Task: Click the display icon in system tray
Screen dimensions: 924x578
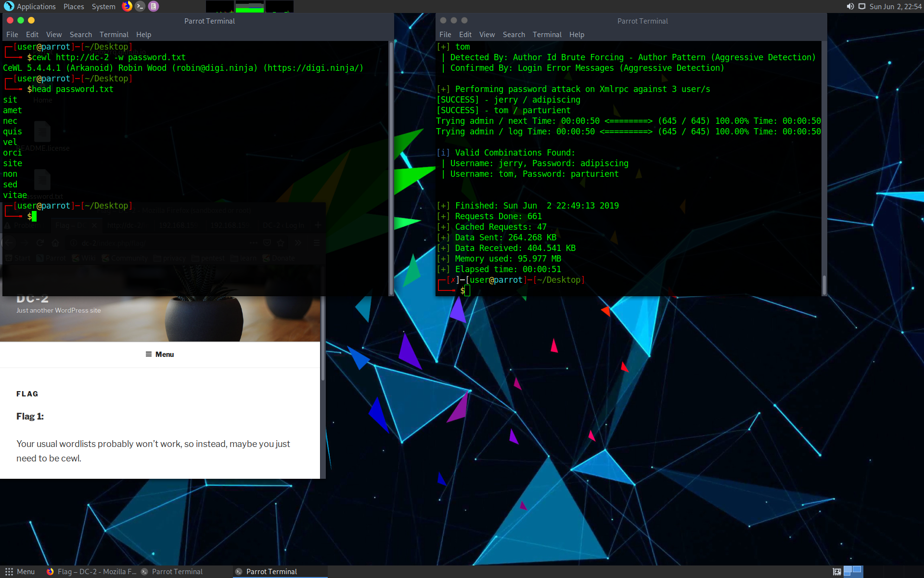Action: (x=862, y=6)
